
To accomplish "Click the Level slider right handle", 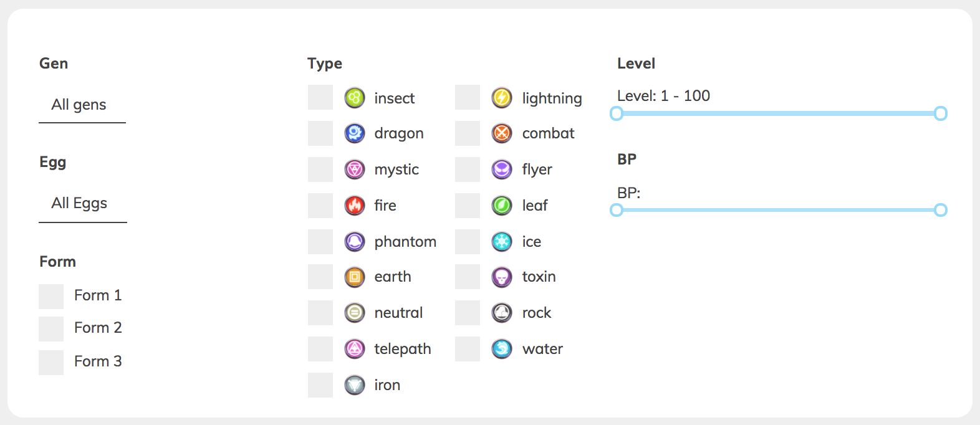I will (941, 113).
